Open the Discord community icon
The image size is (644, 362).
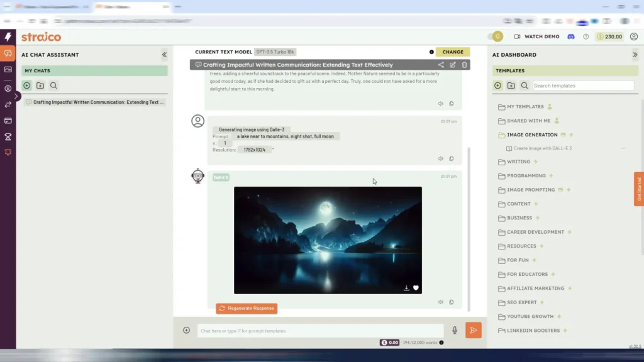(x=571, y=36)
